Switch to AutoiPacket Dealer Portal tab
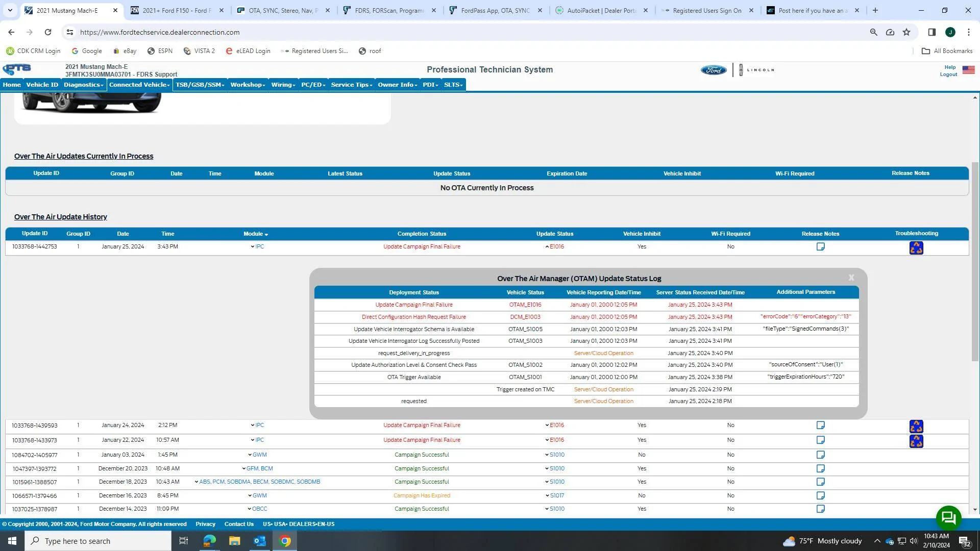 (601, 10)
